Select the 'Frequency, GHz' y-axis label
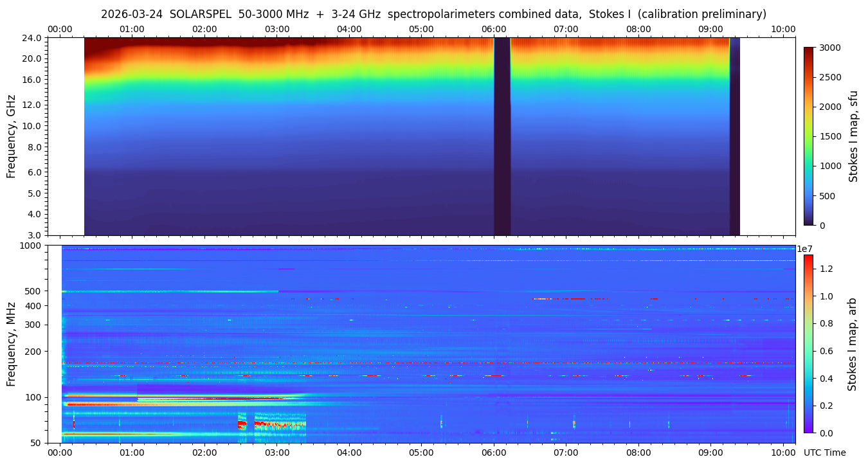 (x=11, y=137)
